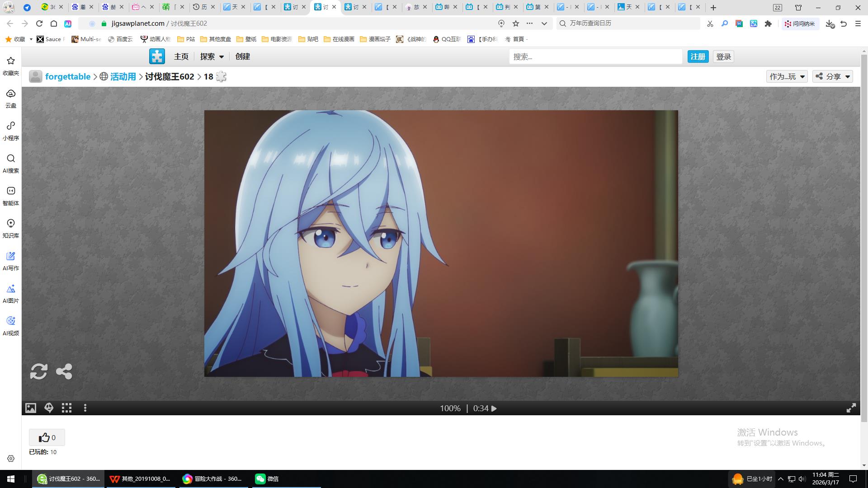This screenshot has height=488, width=868.
Task: Click the ghost image icon in the puzzle toolbar
Action: coord(49,408)
